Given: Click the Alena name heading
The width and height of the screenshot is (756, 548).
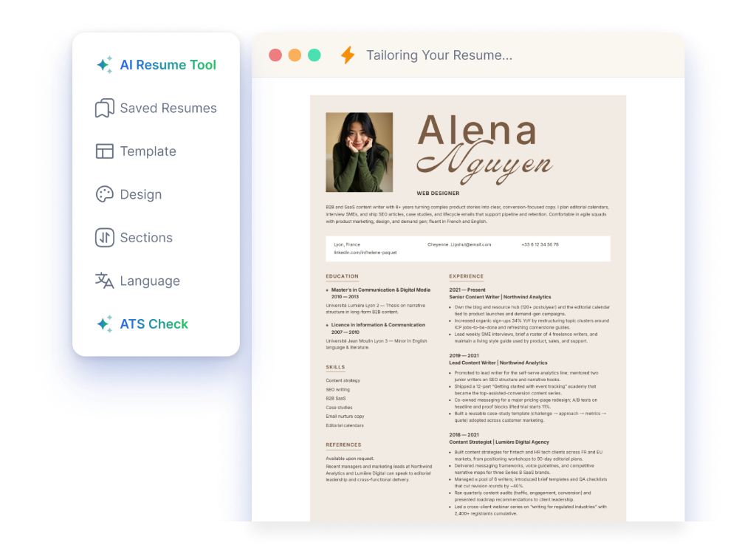Looking at the screenshot, I should coord(477,130).
